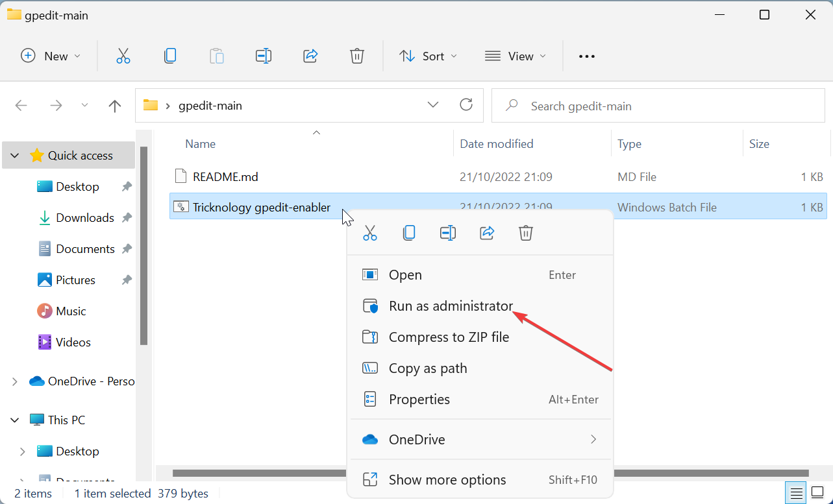Image resolution: width=833 pixels, height=504 pixels.
Task: Click the Share icon in the top toolbar
Action: (x=310, y=56)
